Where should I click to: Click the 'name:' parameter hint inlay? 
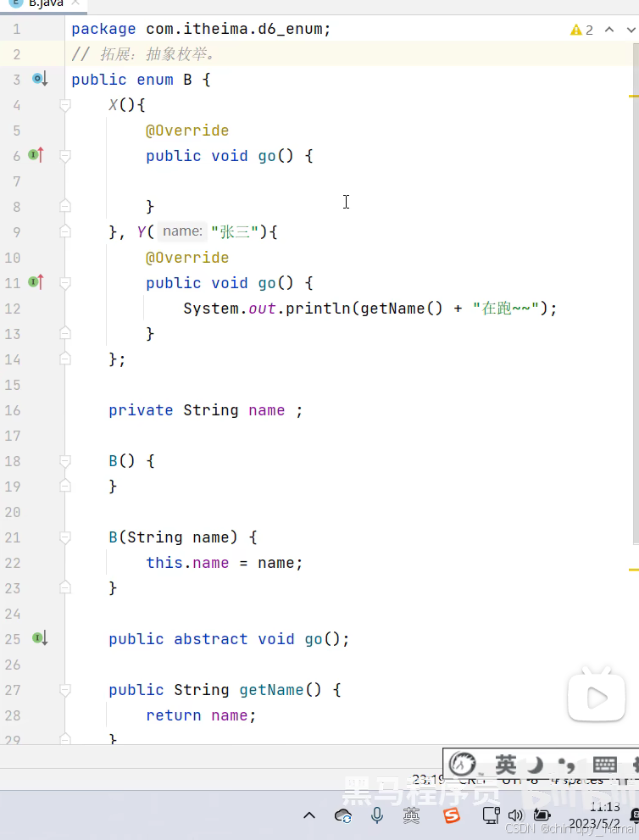(183, 231)
